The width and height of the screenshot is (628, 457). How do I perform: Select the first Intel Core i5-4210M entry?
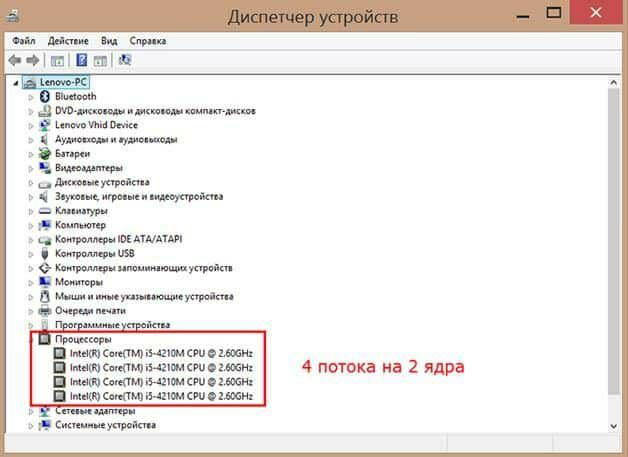[161, 353]
